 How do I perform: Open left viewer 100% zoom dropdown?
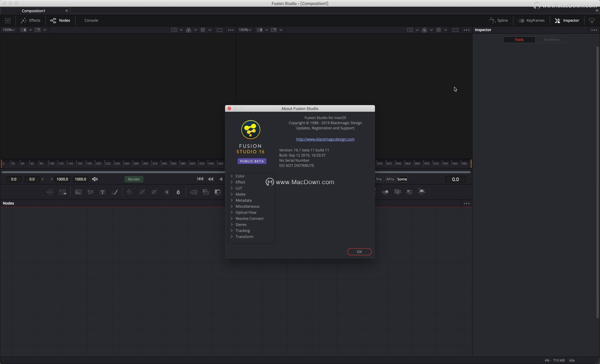(x=8, y=30)
